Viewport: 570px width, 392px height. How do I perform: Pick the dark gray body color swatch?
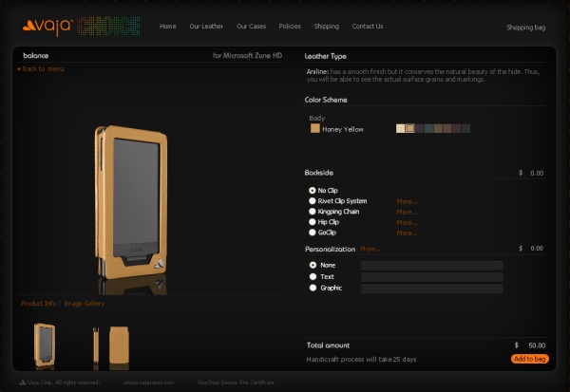pos(466,128)
